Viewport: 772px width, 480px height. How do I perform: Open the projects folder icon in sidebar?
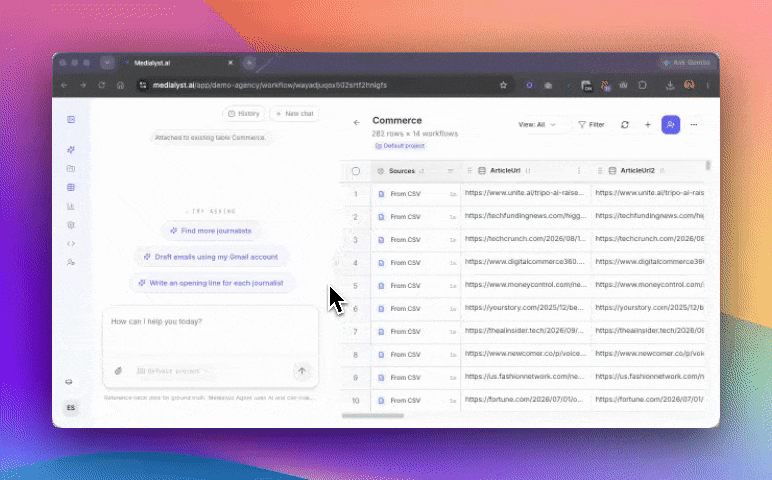coord(71,168)
